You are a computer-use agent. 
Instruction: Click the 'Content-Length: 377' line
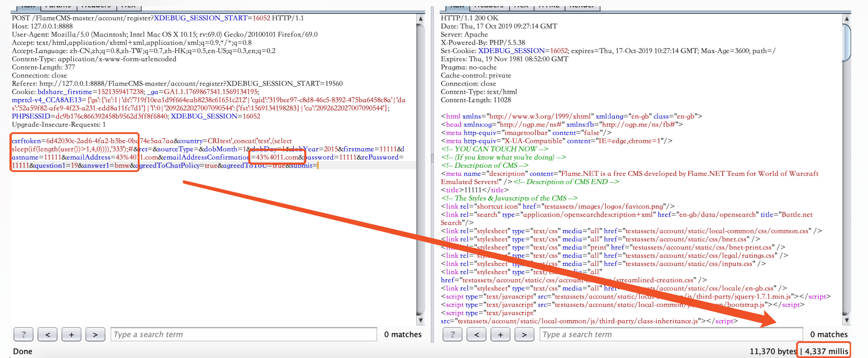(43, 67)
